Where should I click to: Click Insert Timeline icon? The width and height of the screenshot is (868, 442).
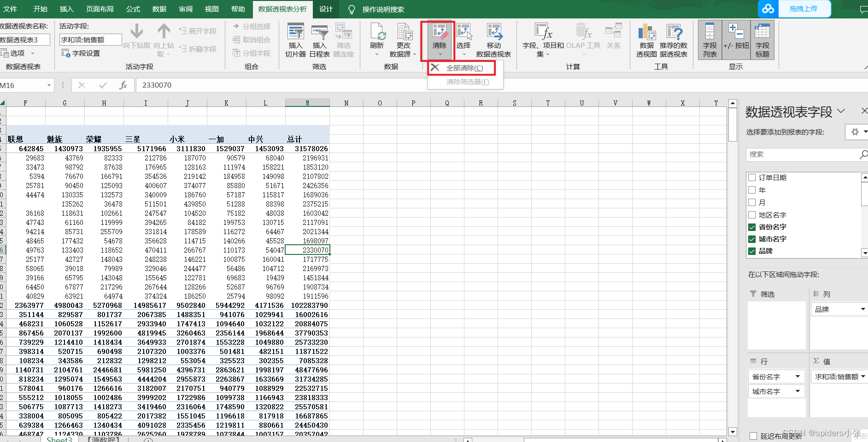pyautogui.click(x=319, y=41)
